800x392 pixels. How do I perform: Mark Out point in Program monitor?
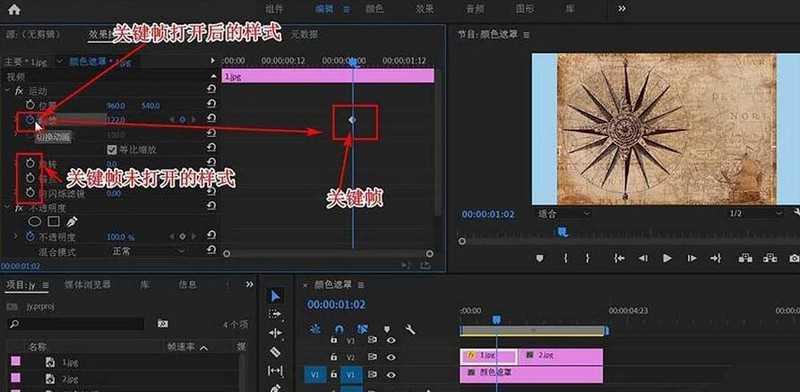coord(588,258)
